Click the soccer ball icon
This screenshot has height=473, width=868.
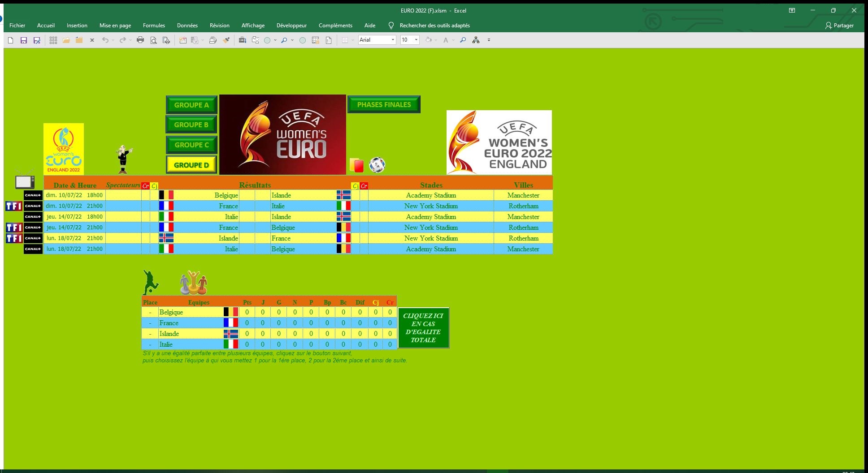point(377,165)
